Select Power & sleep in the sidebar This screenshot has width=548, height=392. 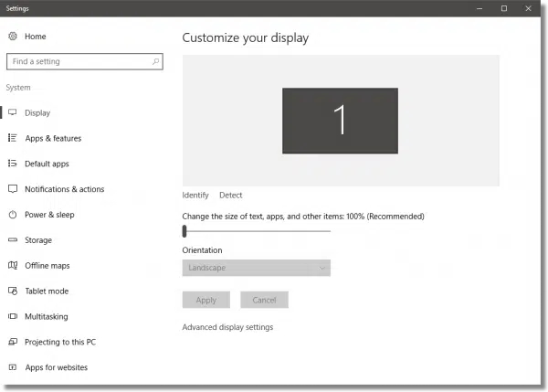(x=49, y=215)
